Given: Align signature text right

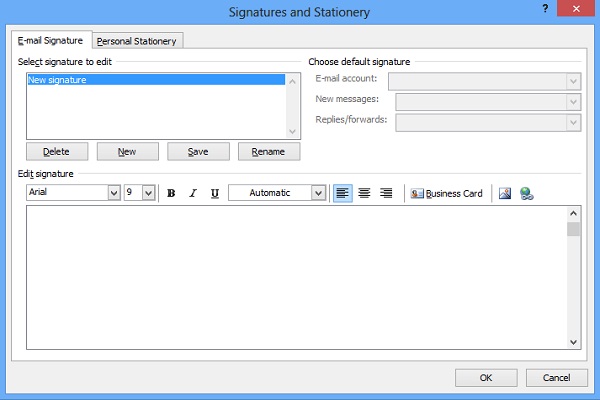Looking at the screenshot, I should tap(386, 193).
